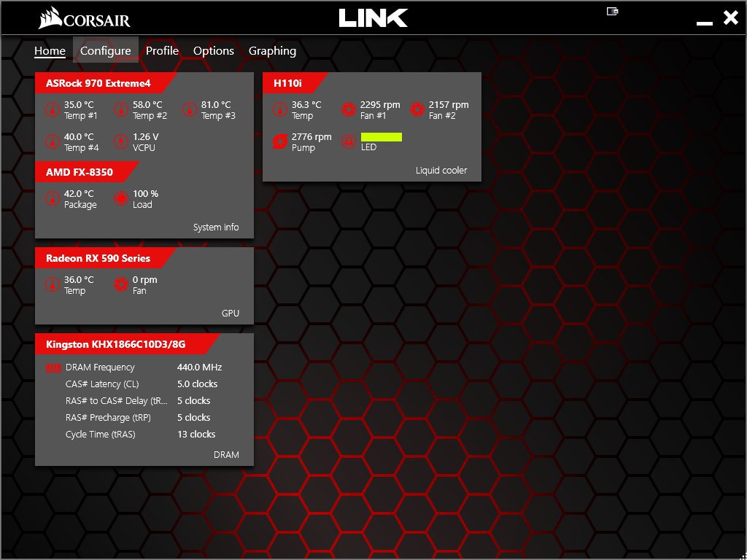747x560 pixels.
Task: Click the 35.0 °C Temp #1 reading
Action: coord(79,105)
